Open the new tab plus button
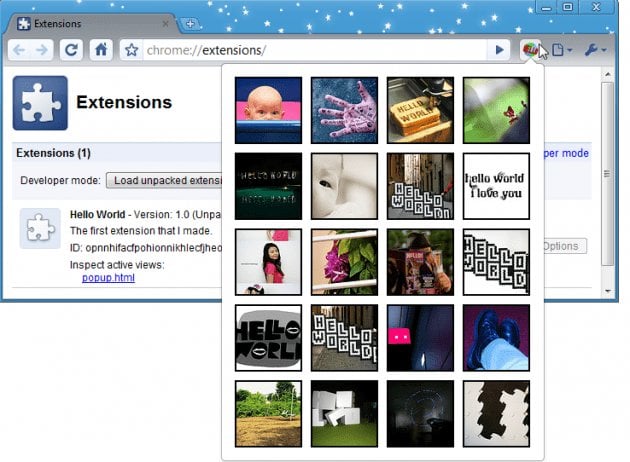This screenshot has height=462, width=630. coord(191,23)
